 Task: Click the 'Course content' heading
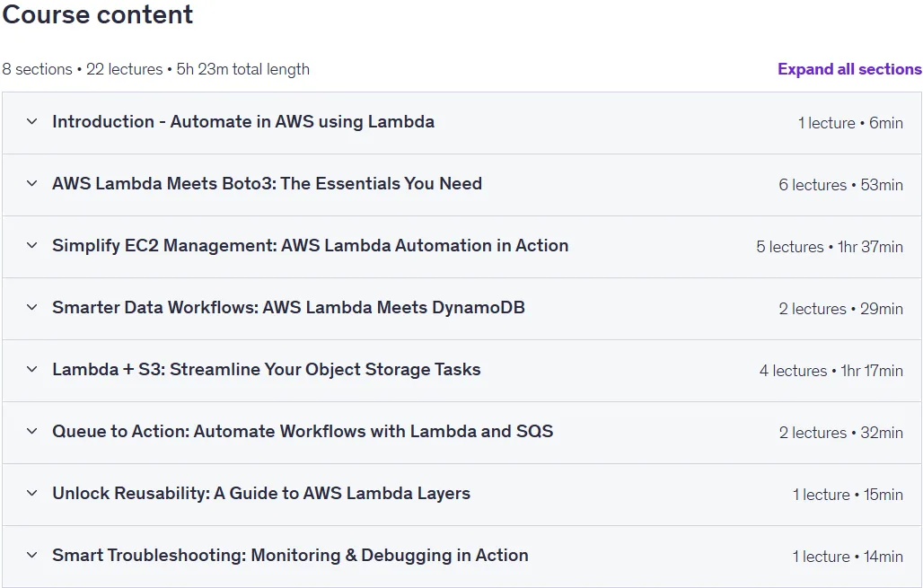(x=98, y=14)
